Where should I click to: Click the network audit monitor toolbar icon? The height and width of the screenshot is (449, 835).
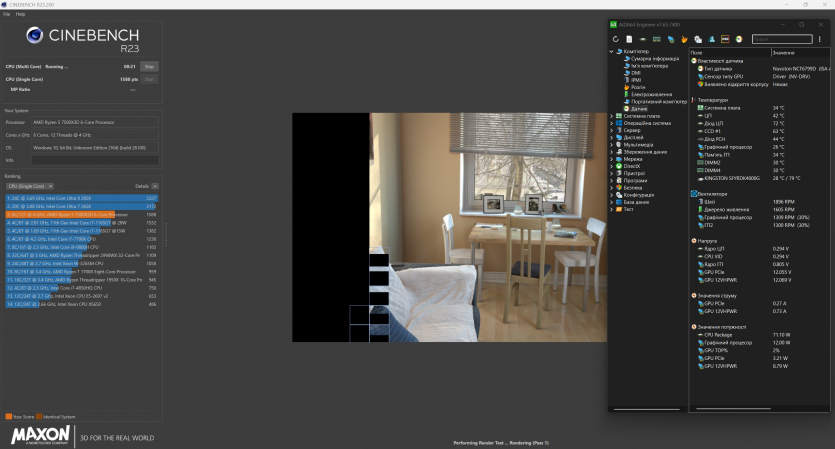[x=670, y=39]
